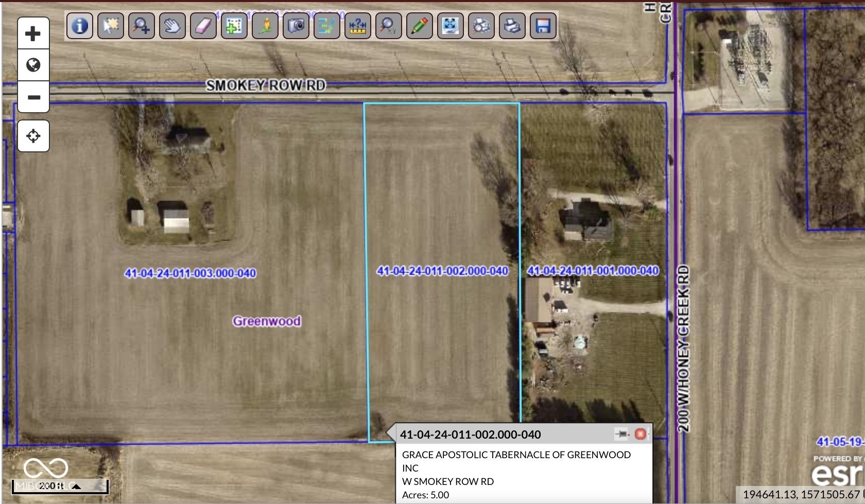The image size is (865, 504).
Task: Reset map with globe default extent button
Action: [x=33, y=65]
